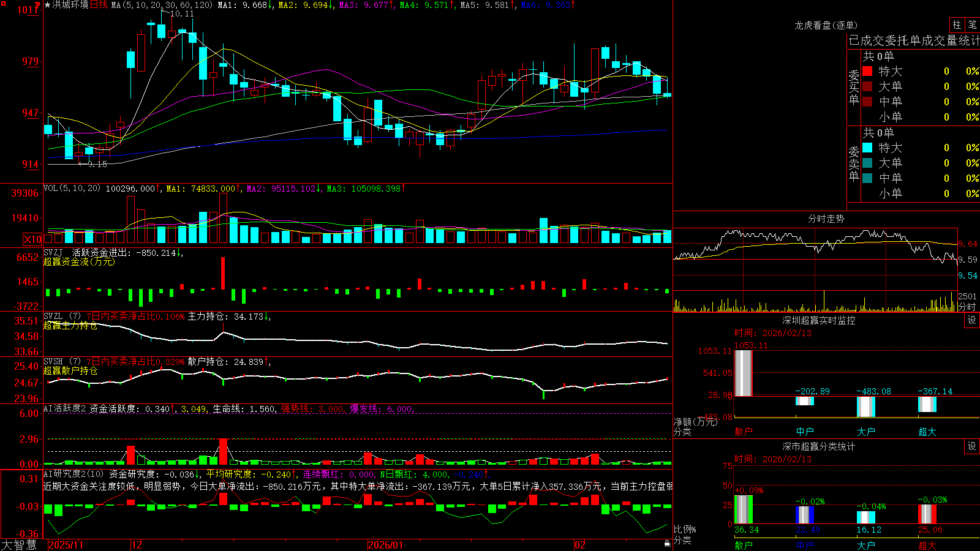
Task: Click the tallest red bar in 超赢资金流 panel
Action: [x=223, y=273]
